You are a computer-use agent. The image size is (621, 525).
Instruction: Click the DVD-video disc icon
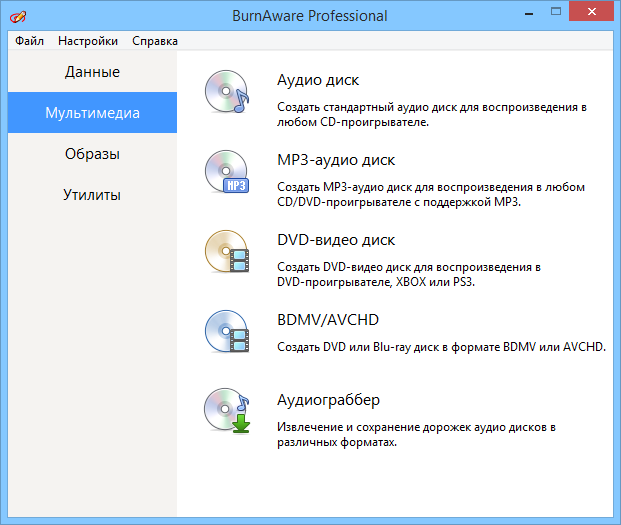[225, 253]
